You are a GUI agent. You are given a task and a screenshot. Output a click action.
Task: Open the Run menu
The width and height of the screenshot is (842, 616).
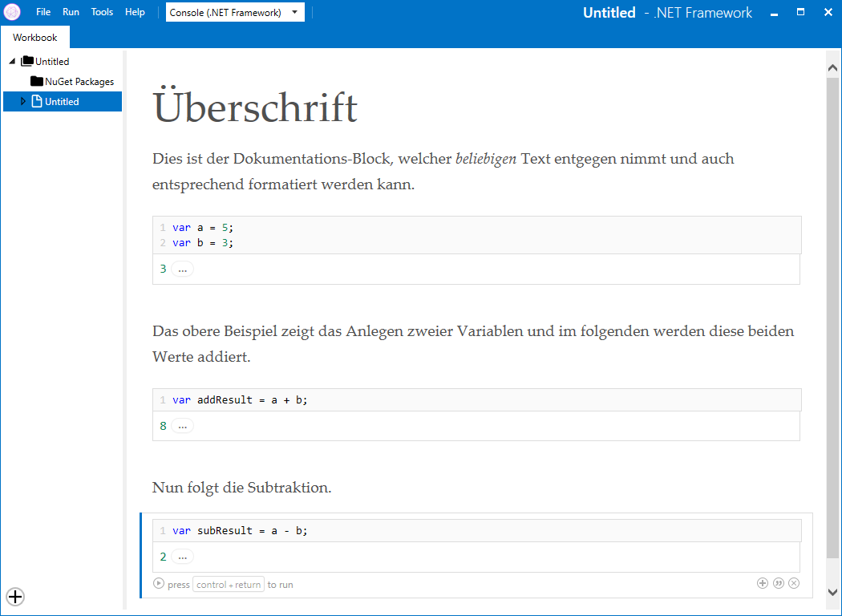(71, 12)
